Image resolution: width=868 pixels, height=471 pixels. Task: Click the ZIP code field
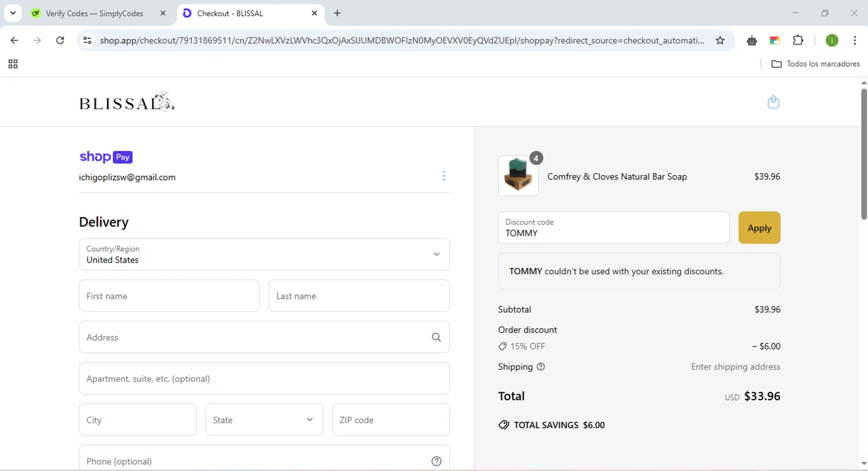[391, 420]
